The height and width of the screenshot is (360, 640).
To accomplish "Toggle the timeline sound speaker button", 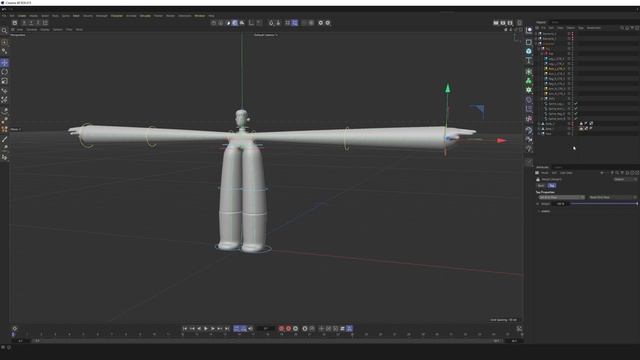I will 251,329.
